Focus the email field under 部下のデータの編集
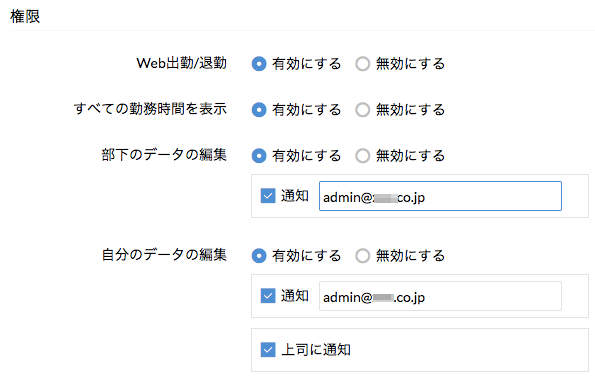595x384 pixels. (x=440, y=196)
